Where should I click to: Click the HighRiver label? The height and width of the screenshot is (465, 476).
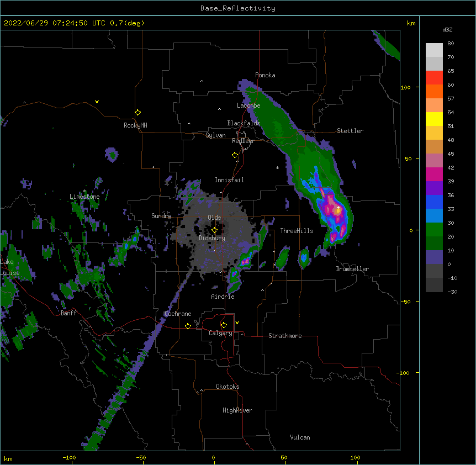(237, 410)
